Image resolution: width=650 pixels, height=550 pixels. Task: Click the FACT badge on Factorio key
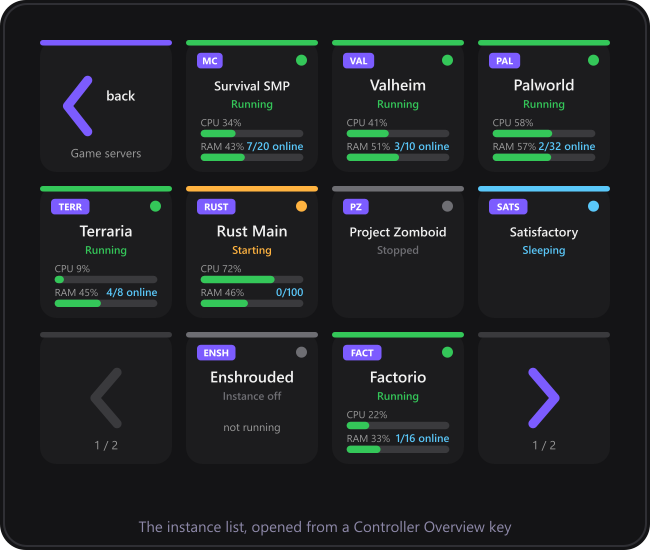[x=362, y=353]
